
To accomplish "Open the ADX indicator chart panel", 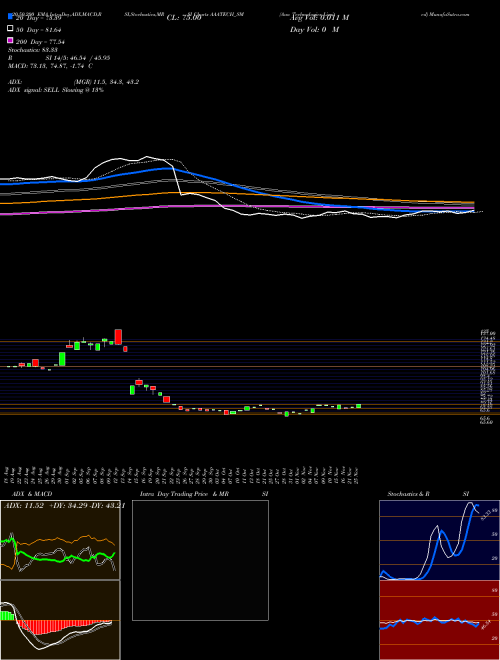I will pyautogui.click(x=60, y=540).
